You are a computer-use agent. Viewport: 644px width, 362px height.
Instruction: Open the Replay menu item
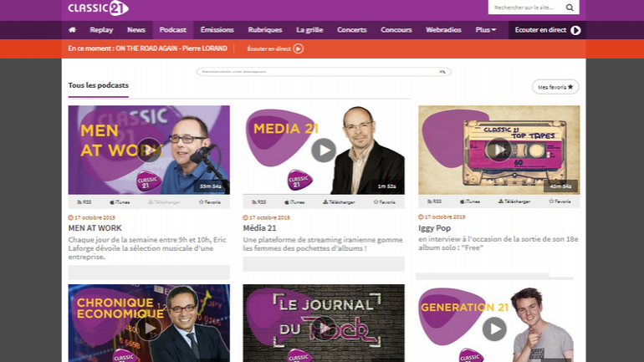click(x=101, y=30)
